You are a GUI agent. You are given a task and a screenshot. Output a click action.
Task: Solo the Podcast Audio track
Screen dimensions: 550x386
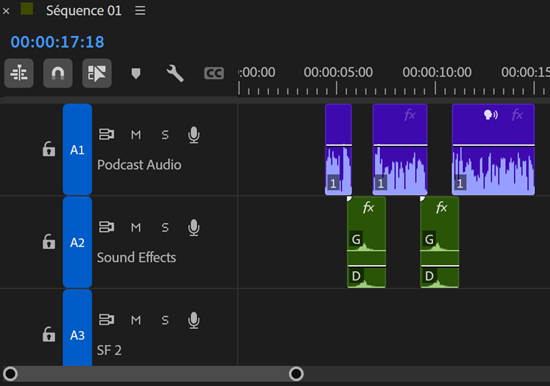[x=165, y=135]
